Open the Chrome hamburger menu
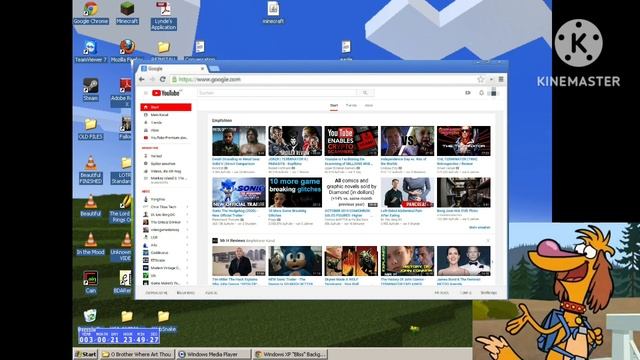Screen dimensions: 640x360 tap(501, 79)
